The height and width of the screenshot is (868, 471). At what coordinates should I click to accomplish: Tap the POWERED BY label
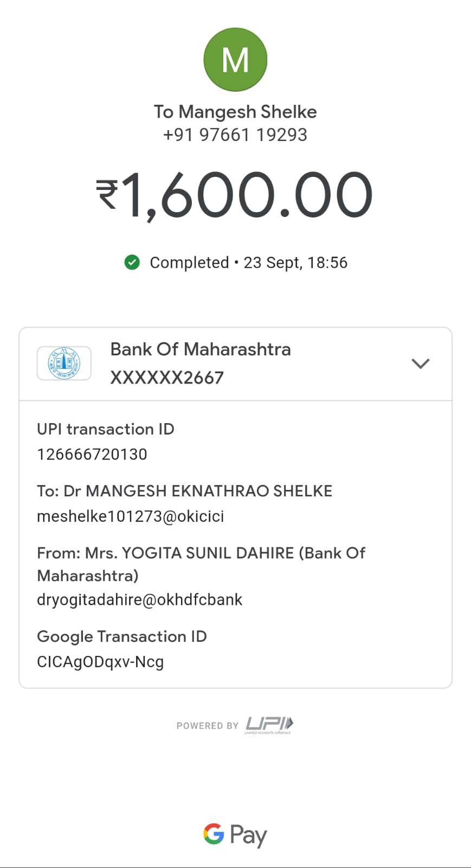click(x=207, y=726)
